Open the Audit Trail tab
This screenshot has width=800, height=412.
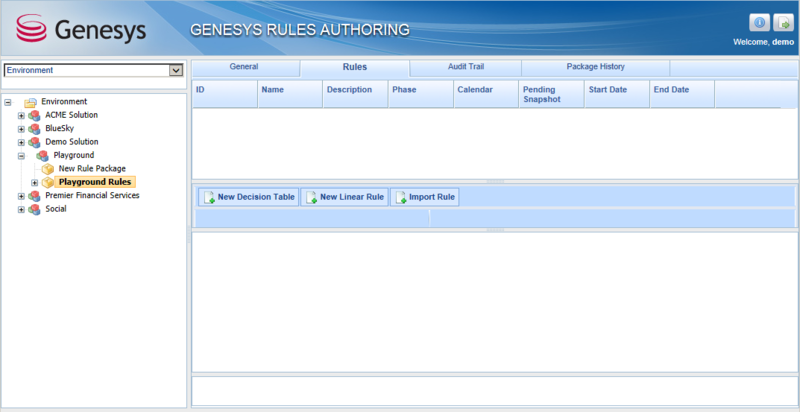point(465,67)
